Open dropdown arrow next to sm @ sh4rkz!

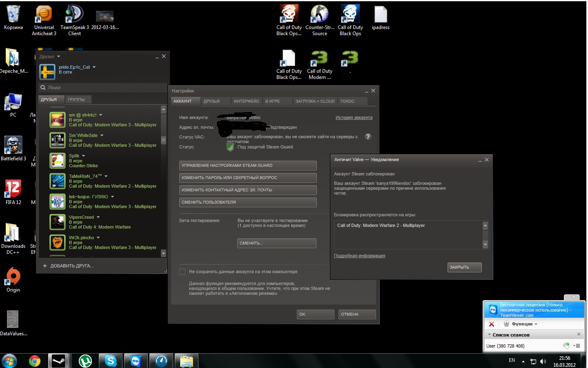100,115
